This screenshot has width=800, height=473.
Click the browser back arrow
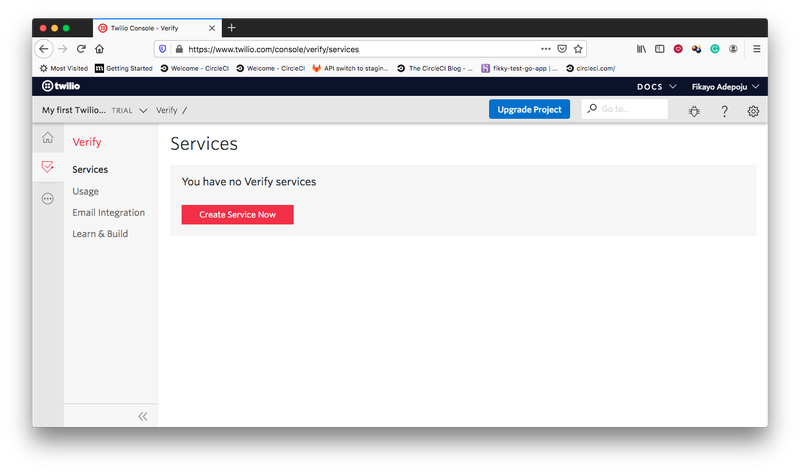[44, 49]
